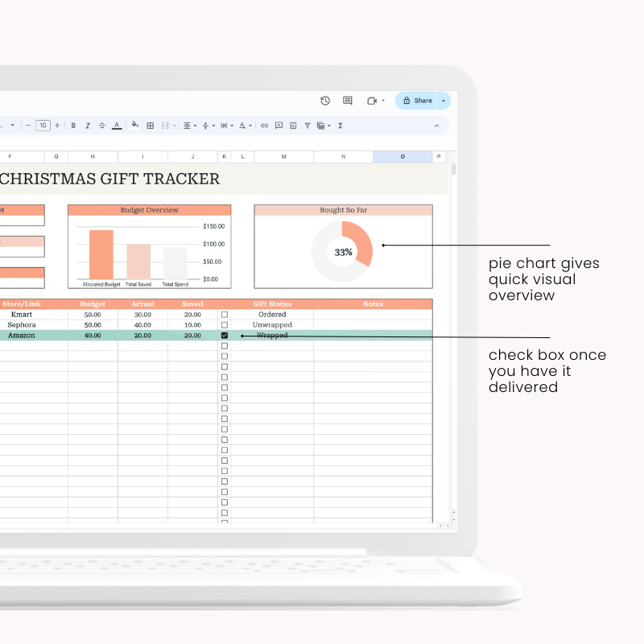Screen dimensions: 644x644
Task: Apply strikethrough formatting
Action: pyautogui.click(x=102, y=126)
